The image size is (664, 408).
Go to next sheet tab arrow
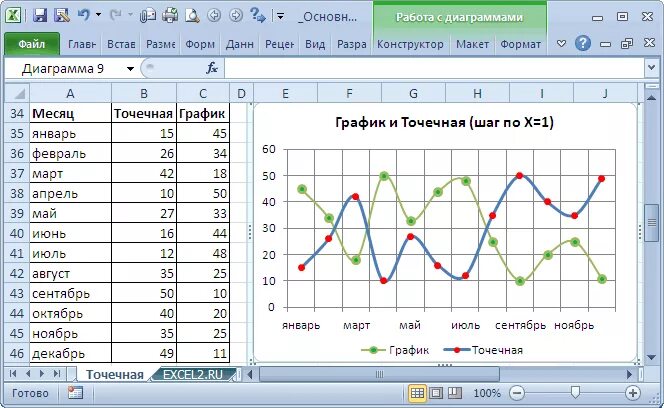[42, 374]
